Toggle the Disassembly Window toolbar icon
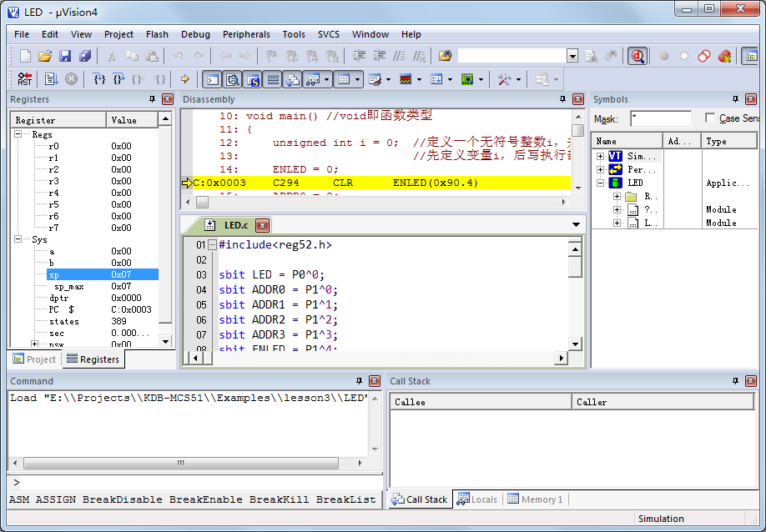This screenshot has width=766, height=532. (x=232, y=79)
